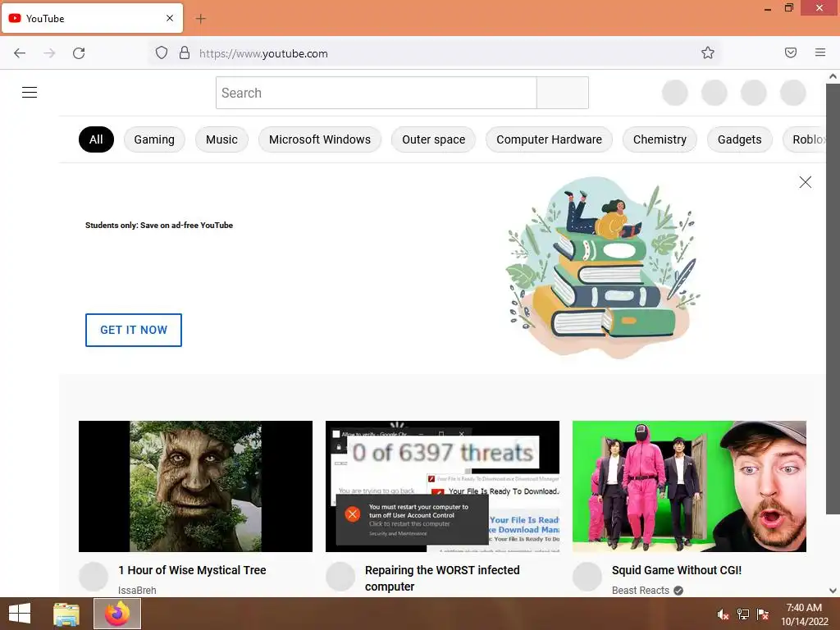Focus the YouTube Search field

(x=376, y=93)
